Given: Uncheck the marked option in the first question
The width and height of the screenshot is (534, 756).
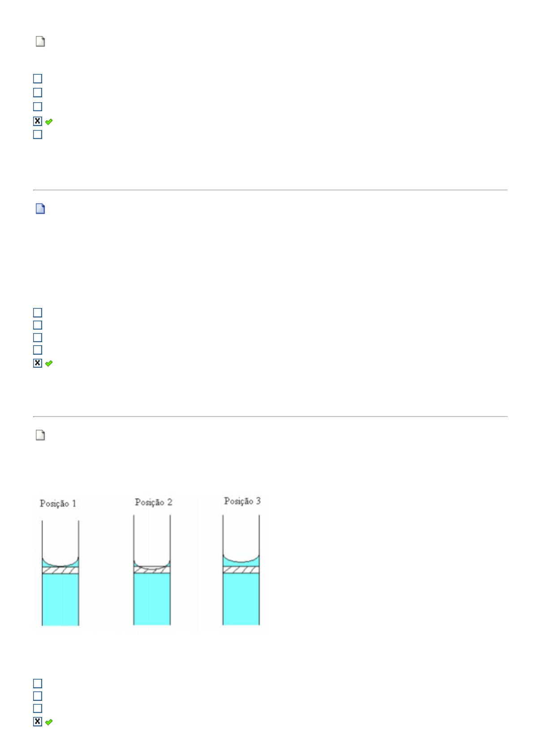Looking at the screenshot, I should tap(38, 121).
